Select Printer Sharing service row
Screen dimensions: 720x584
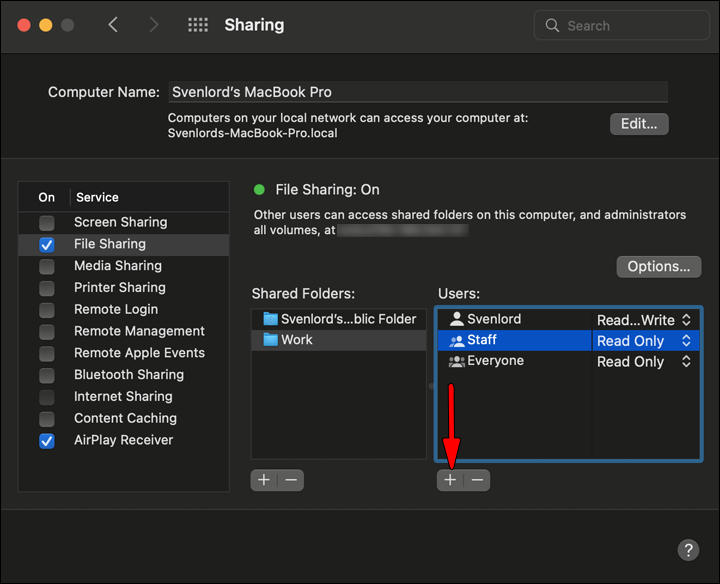click(124, 288)
